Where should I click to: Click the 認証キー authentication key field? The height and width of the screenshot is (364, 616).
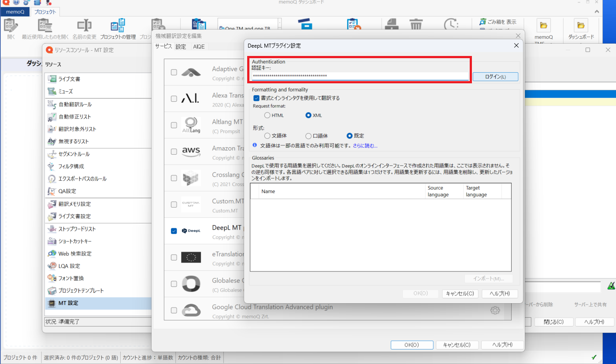[360, 76]
